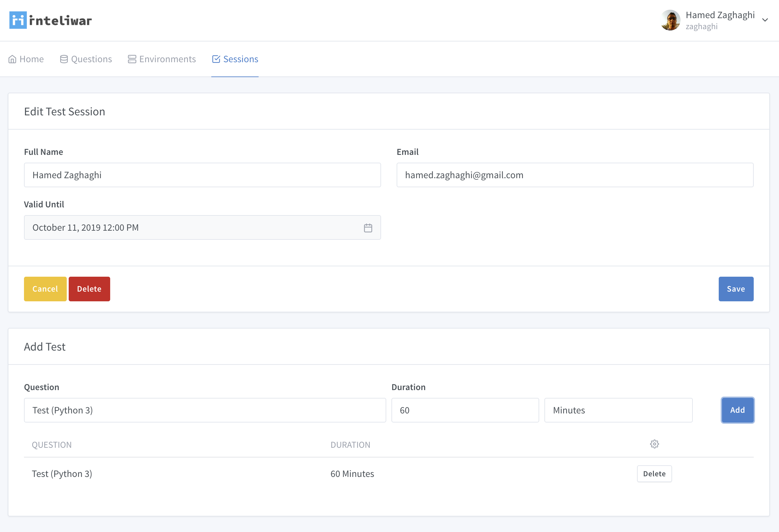Switch to the Environments tab
Screen dimensions: 779x532
pos(167,59)
